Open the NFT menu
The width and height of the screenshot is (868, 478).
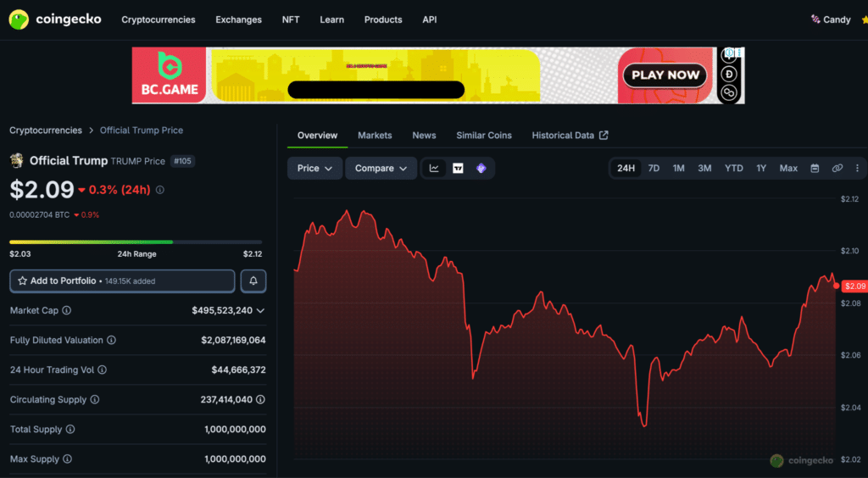[291, 19]
